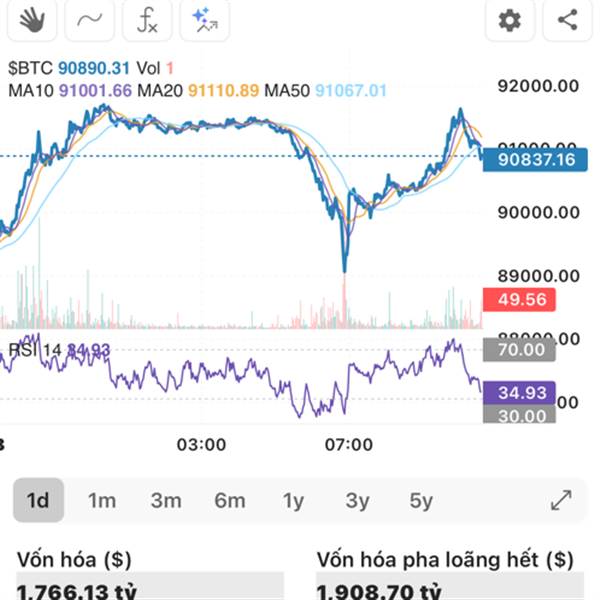Click the current price tag 90837.16

pyautogui.click(x=535, y=159)
